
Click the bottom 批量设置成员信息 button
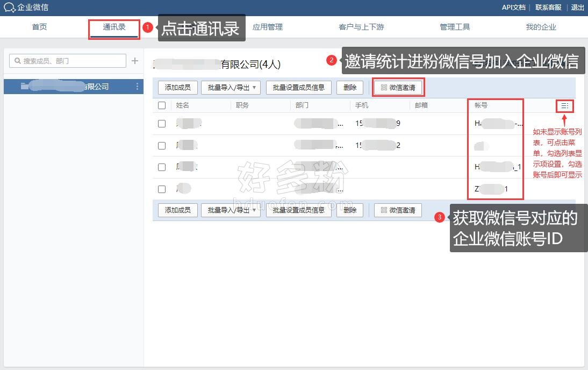(298, 210)
